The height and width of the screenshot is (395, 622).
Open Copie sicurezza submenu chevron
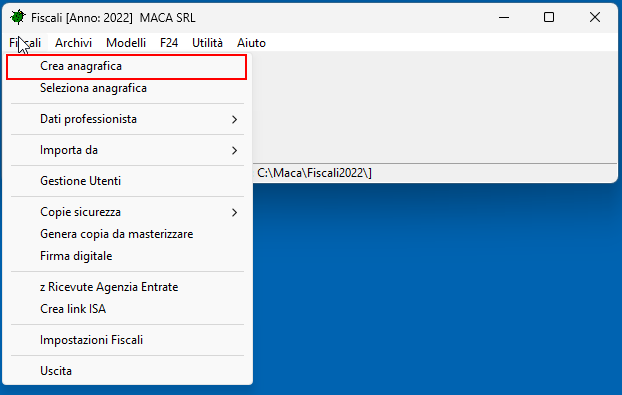click(x=234, y=213)
